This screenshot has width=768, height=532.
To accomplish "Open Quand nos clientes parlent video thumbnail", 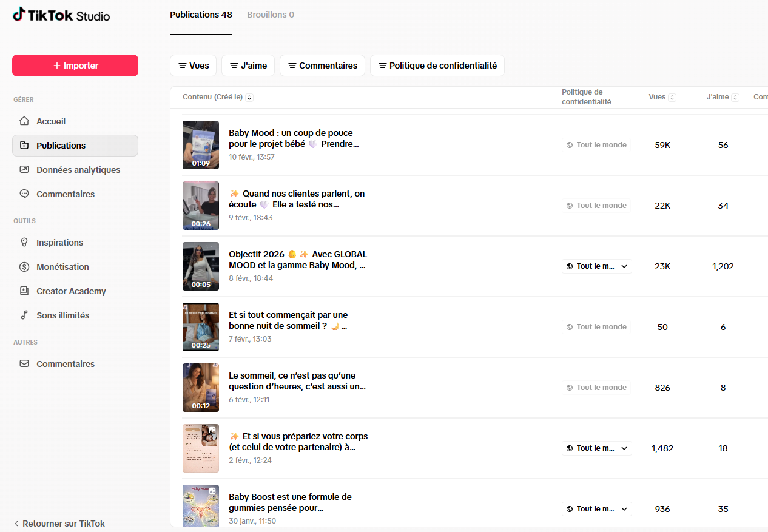I will pyautogui.click(x=201, y=206).
